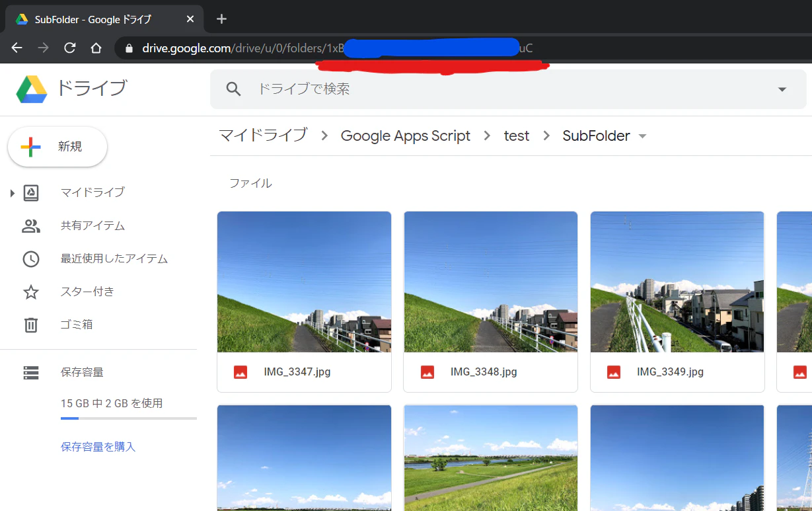812x511 pixels.
Task: Click the padlock site info icon
Action: pos(129,48)
